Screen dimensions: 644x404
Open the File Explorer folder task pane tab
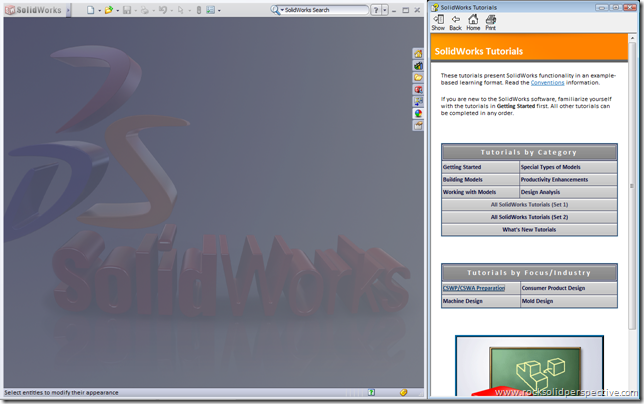pyautogui.click(x=418, y=78)
